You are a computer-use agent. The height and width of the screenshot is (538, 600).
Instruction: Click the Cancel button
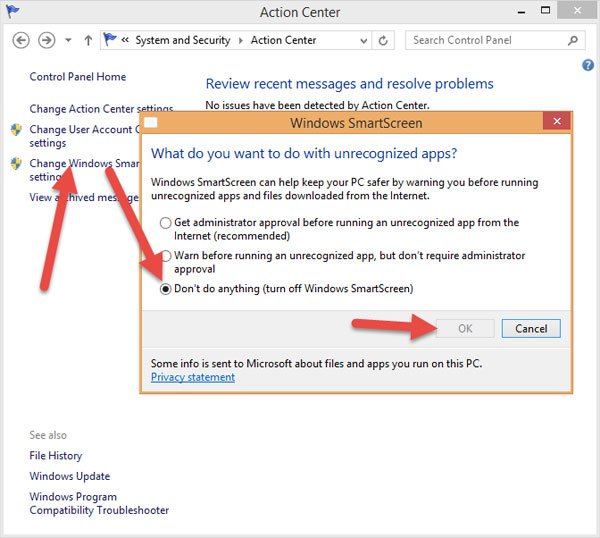pos(531,329)
